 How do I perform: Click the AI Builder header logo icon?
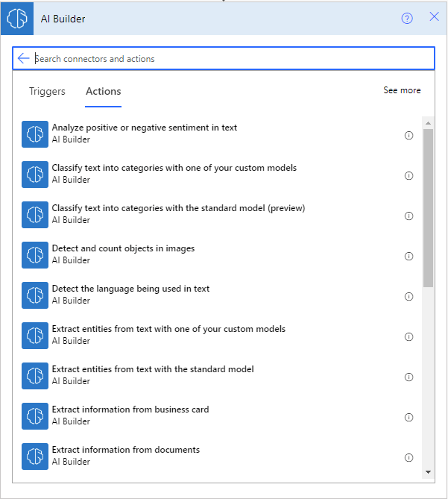(17, 19)
